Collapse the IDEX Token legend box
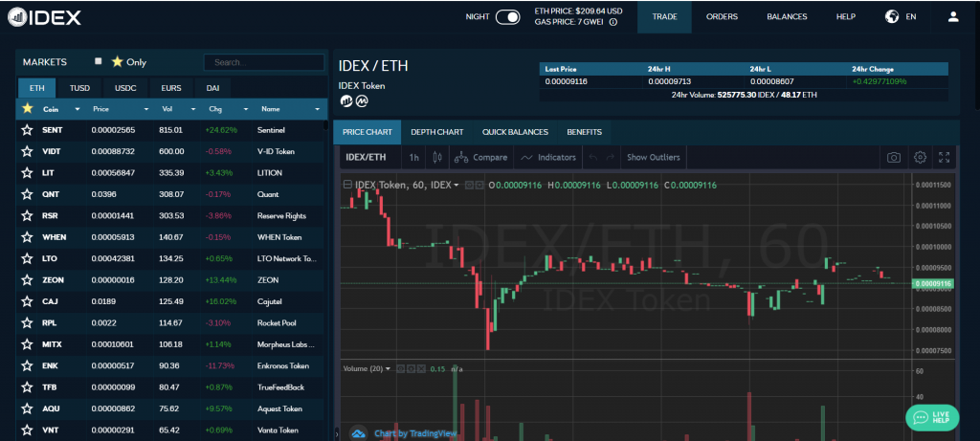The height and width of the screenshot is (441, 980). click(347, 185)
